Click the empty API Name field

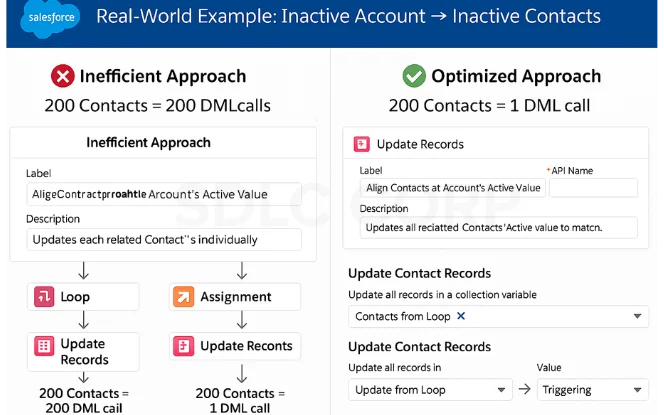(x=593, y=188)
